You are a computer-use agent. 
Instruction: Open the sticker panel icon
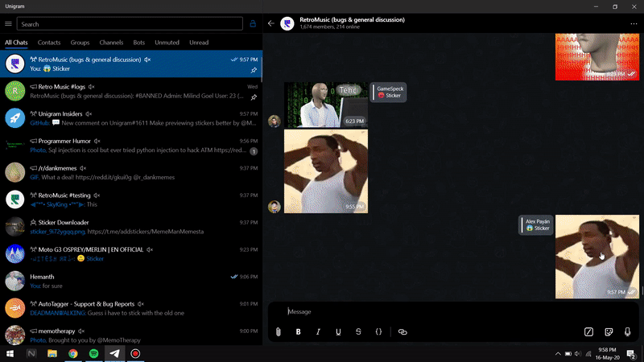(x=609, y=331)
